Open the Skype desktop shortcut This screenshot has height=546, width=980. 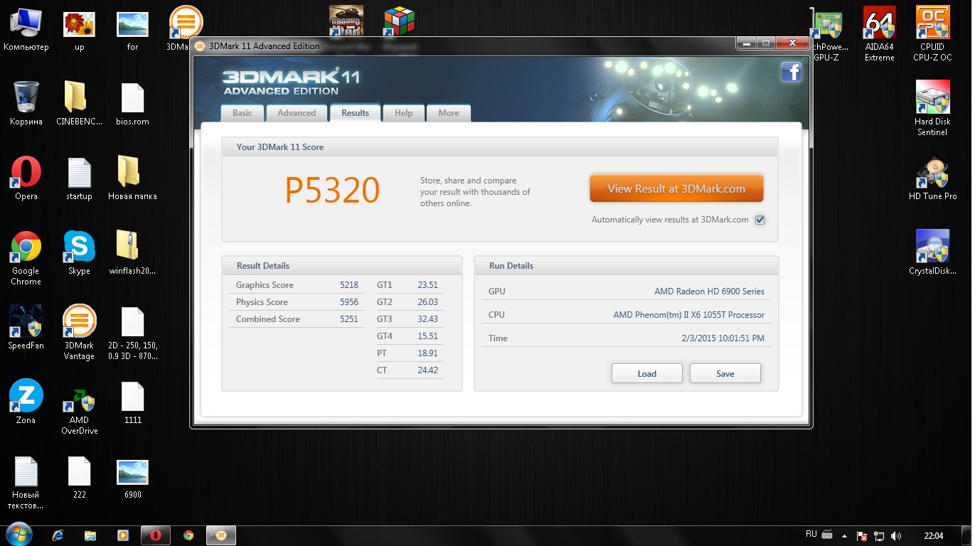click(x=79, y=253)
